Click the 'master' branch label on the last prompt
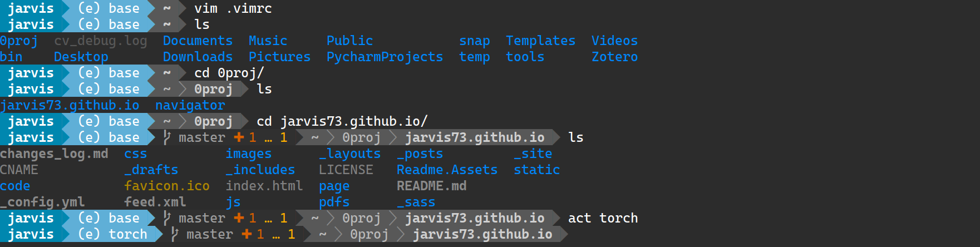980x247 pixels. 210,235
